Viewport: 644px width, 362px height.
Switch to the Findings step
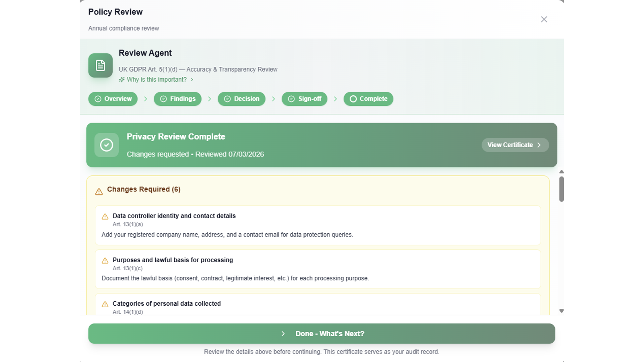pyautogui.click(x=178, y=99)
